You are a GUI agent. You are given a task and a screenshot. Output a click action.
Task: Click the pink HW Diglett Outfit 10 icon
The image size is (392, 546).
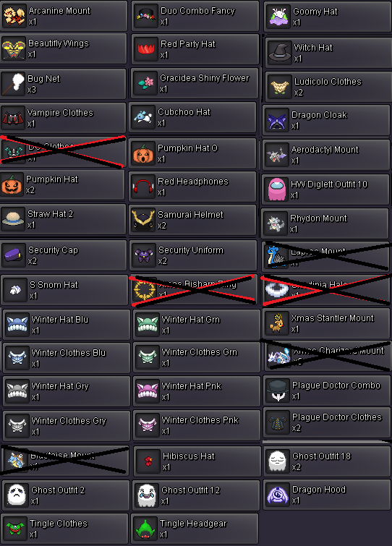pyautogui.click(x=276, y=189)
